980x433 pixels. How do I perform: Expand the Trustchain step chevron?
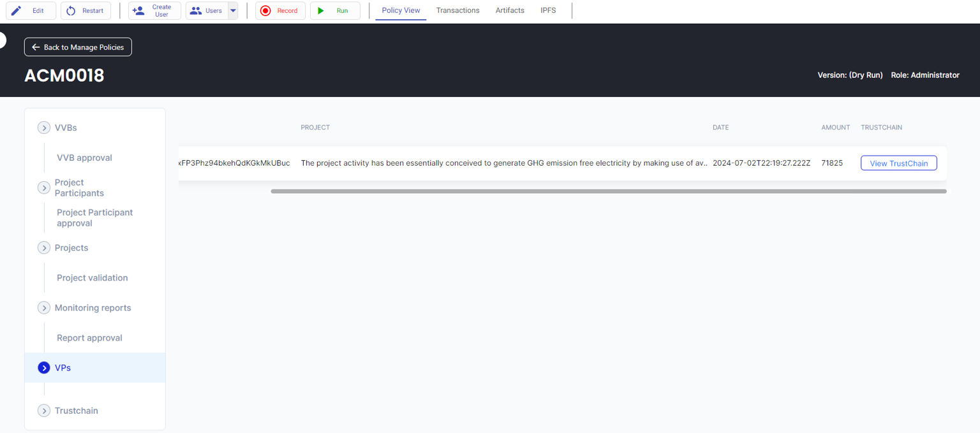tap(44, 411)
